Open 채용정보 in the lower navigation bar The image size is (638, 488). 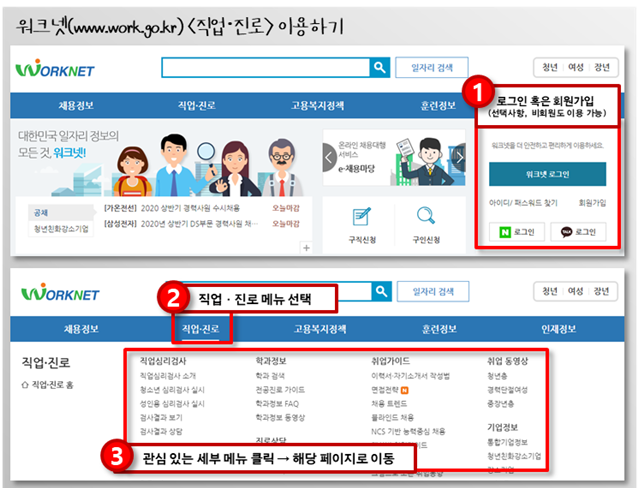tap(81, 329)
